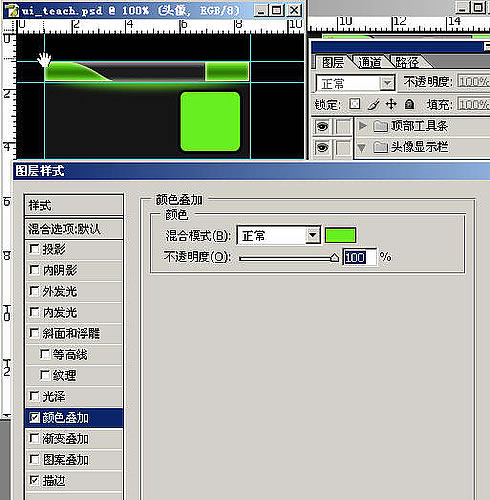Collapse the 头像显示栏 group triangle
Viewport: 490px width, 500px height.
coord(362,147)
